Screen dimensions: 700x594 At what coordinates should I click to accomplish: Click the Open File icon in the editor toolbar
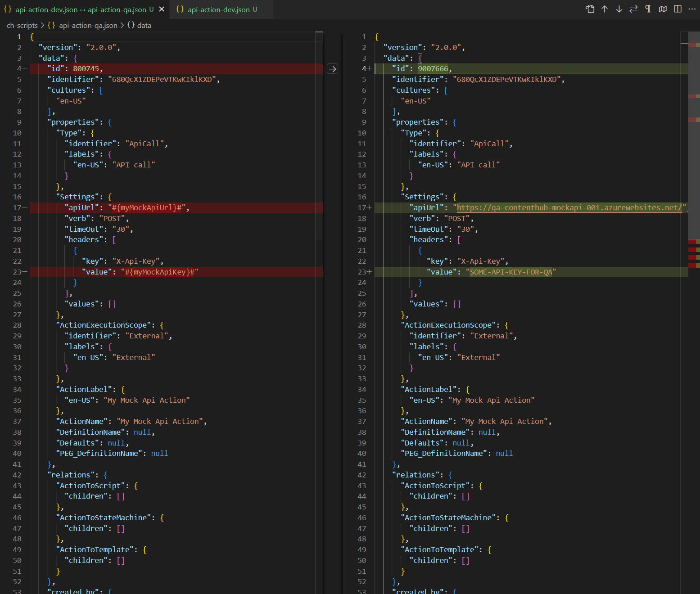(x=590, y=9)
